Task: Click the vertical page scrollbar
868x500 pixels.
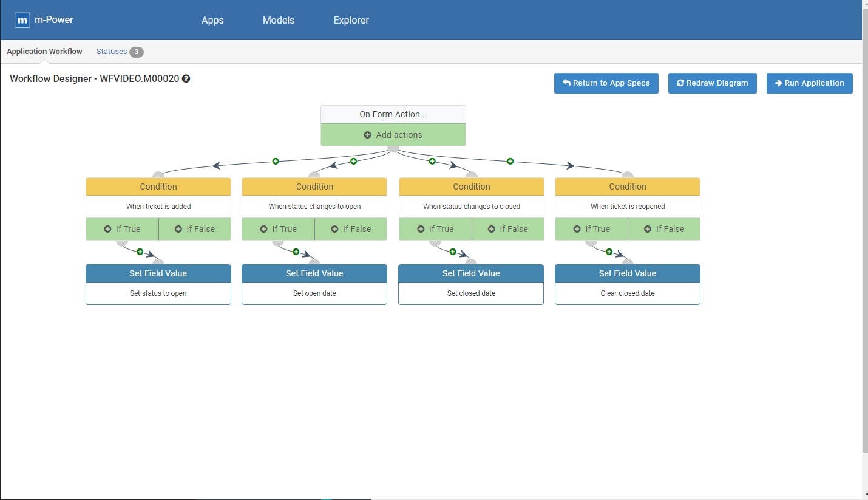Action: pyautogui.click(x=864, y=243)
